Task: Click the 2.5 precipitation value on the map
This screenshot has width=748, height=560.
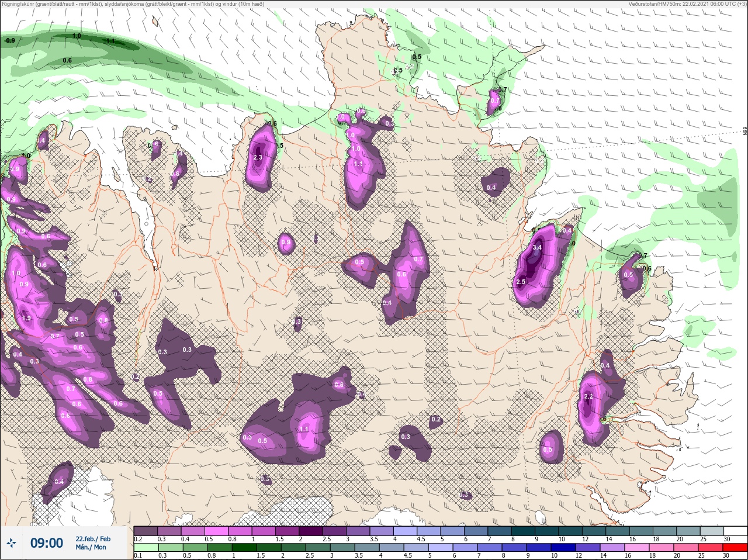Action: (x=521, y=282)
